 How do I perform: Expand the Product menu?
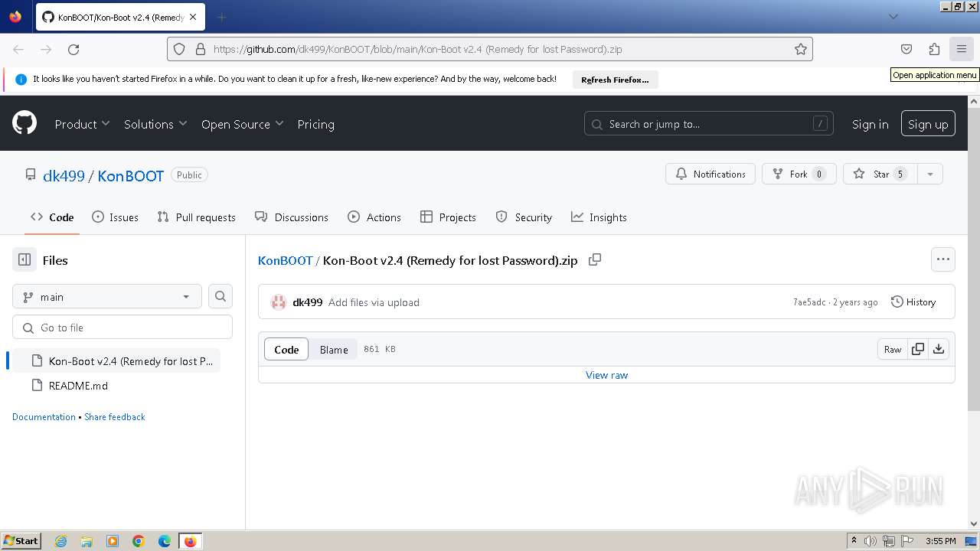point(82,124)
